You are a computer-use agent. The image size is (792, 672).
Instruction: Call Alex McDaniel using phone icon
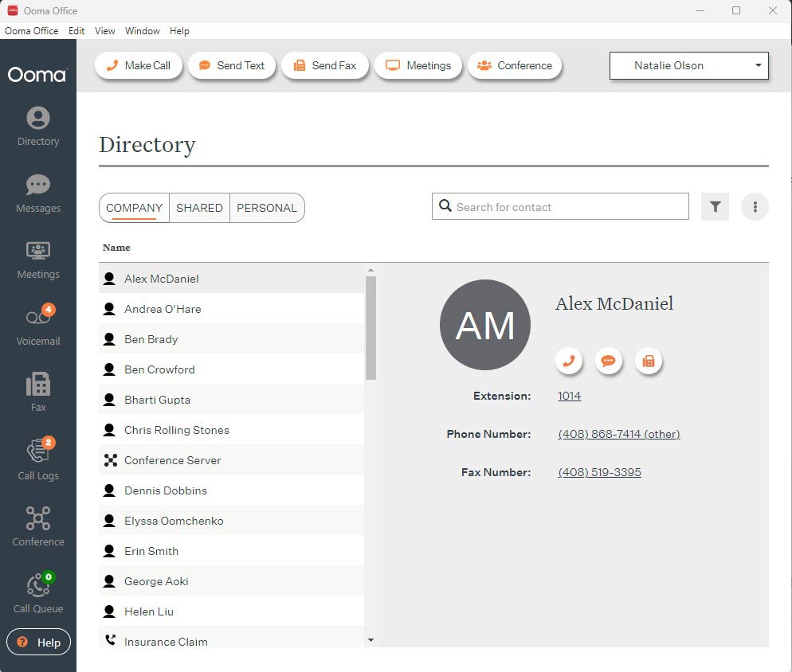(569, 361)
